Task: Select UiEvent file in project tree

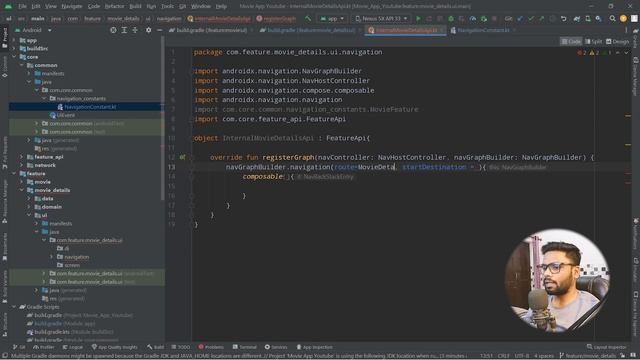Action: tap(66, 116)
